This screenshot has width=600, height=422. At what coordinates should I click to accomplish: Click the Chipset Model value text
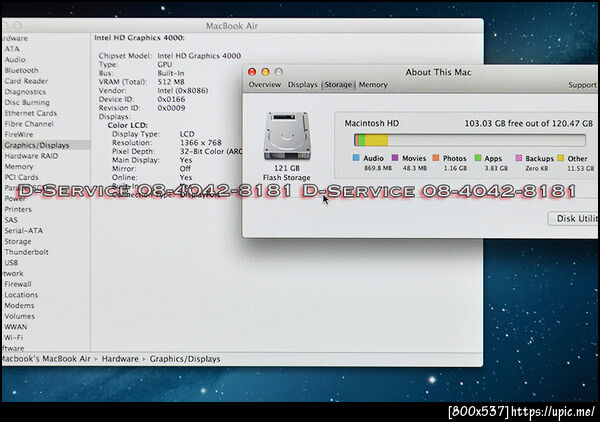click(x=199, y=56)
